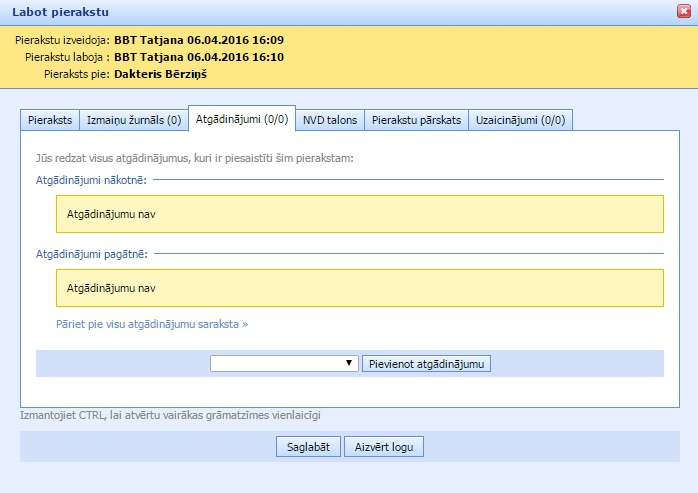
Task: Click the empty future reminders yellow box
Action: 359,214
